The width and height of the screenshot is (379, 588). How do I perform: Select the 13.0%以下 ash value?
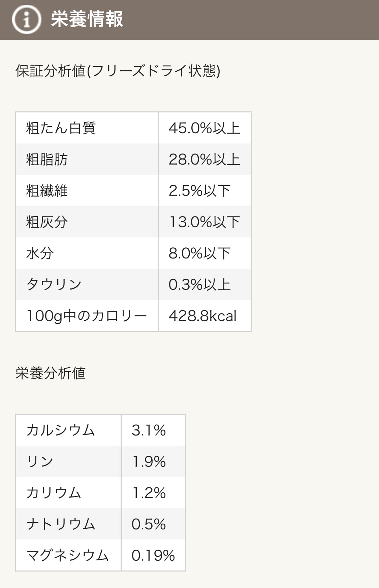click(x=204, y=222)
